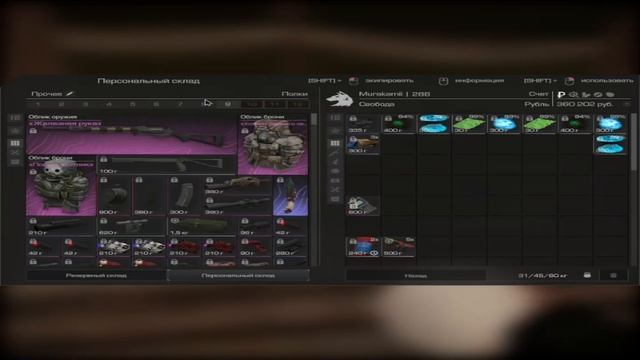Switch to the Персональный склад bottom tab
This screenshot has width=640, height=360.
238,276
